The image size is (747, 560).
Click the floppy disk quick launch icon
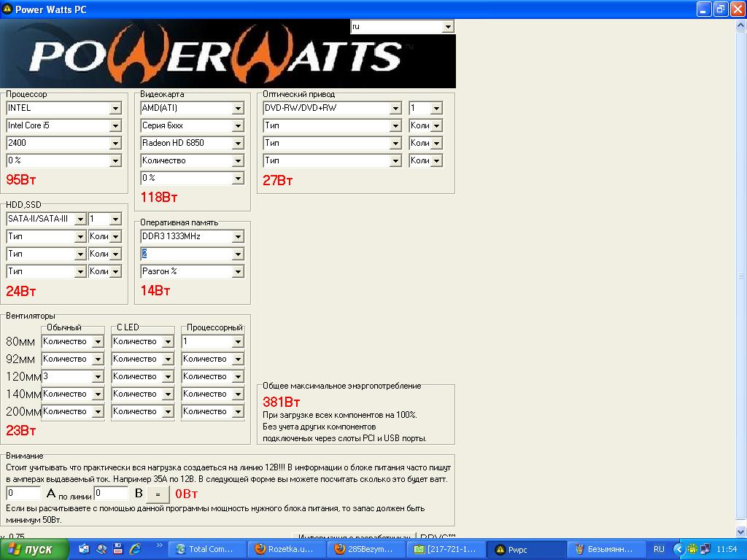pos(117,549)
